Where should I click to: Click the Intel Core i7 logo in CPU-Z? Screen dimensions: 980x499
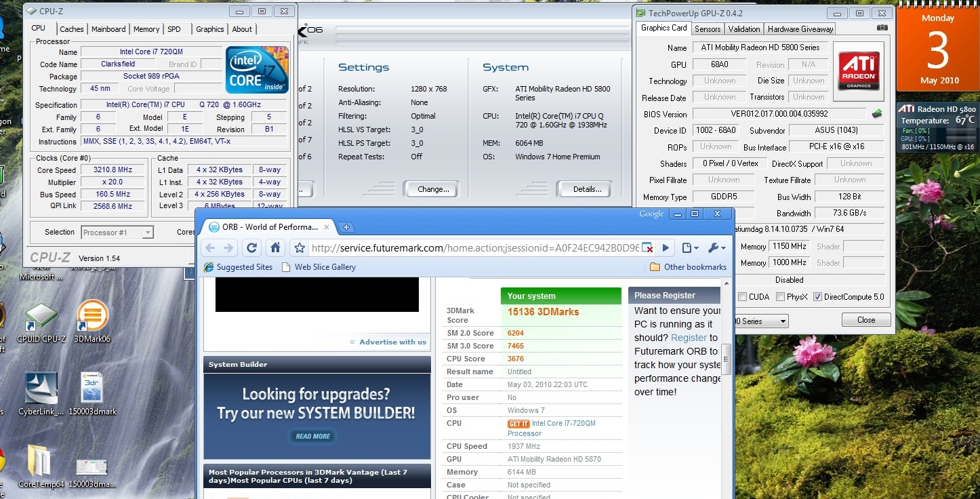(x=257, y=69)
